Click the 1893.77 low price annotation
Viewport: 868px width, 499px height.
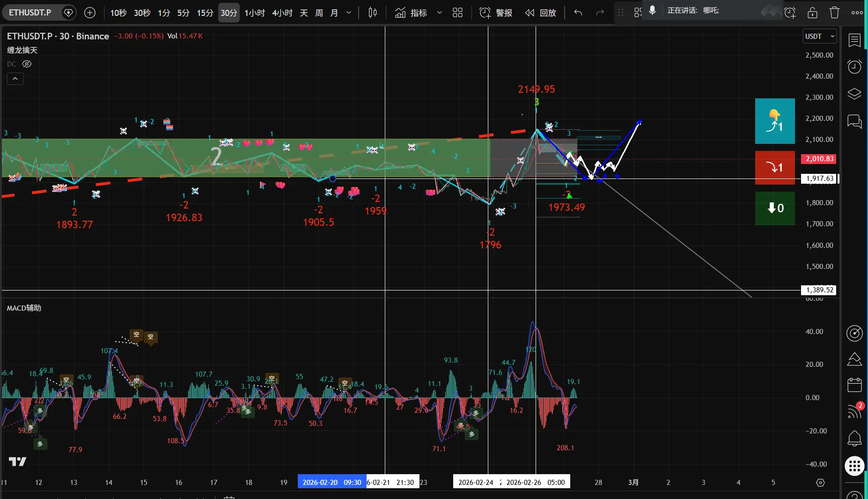click(x=74, y=224)
